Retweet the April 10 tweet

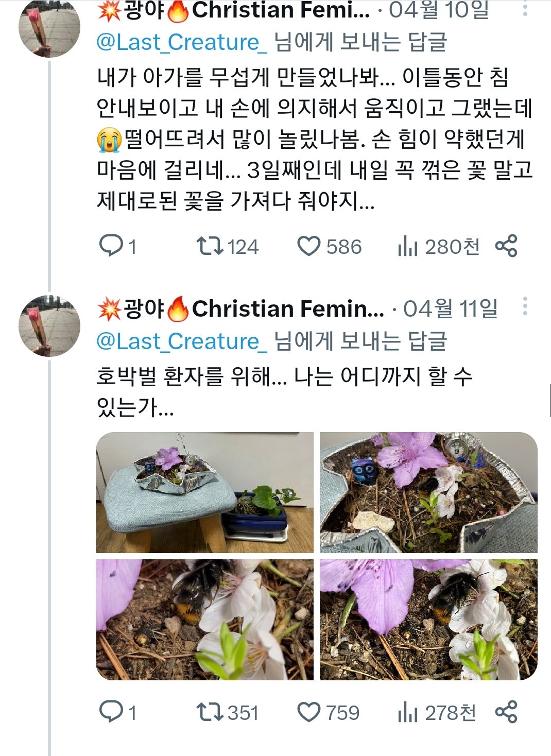[x=210, y=246]
